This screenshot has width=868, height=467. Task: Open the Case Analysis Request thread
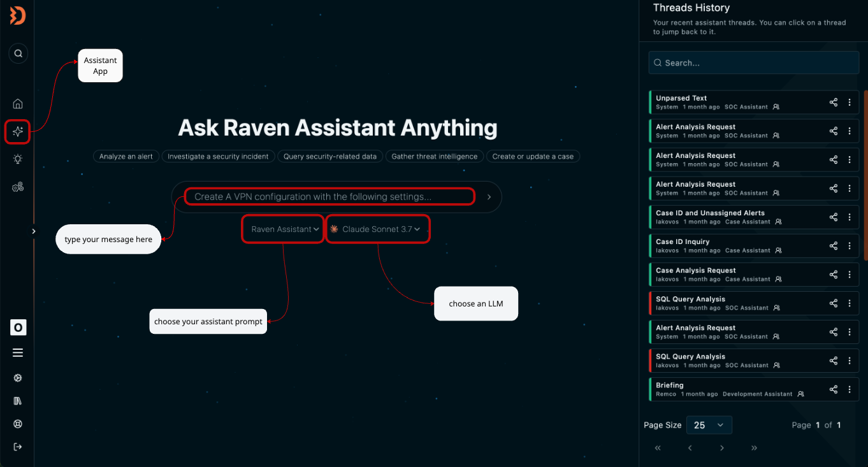click(733, 274)
